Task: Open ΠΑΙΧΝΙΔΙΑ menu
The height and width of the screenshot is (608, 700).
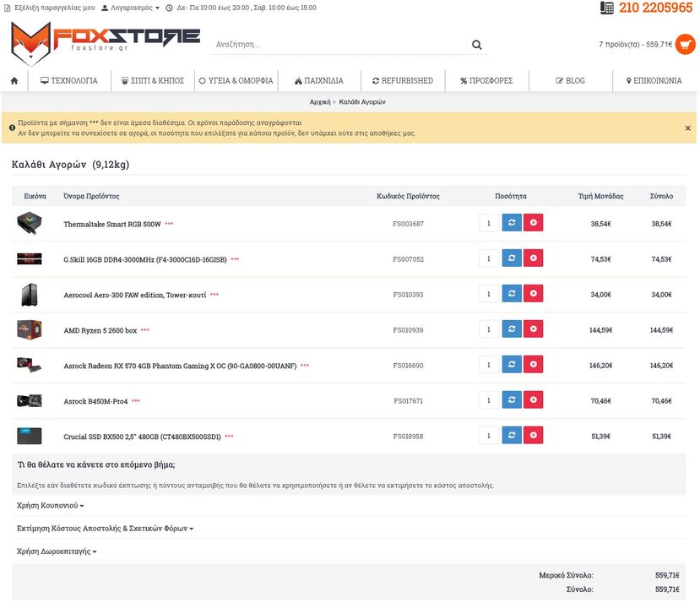Action: (319, 81)
